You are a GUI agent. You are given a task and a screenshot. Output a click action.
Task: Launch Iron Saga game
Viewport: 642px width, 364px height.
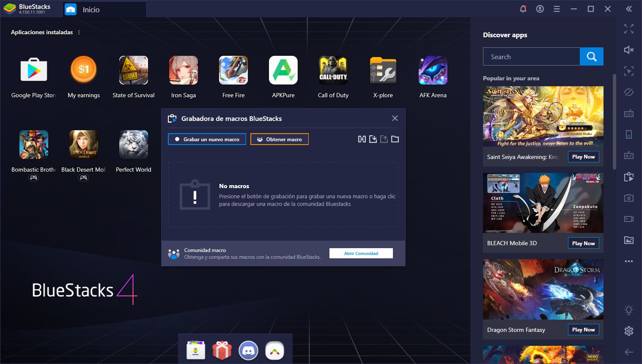[184, 70]
